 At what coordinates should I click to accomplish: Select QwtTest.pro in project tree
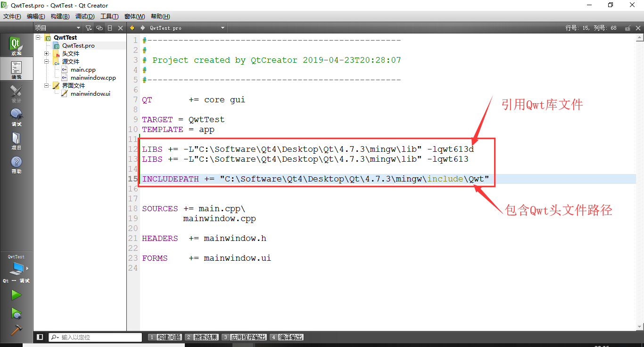[x=78, y=46]
